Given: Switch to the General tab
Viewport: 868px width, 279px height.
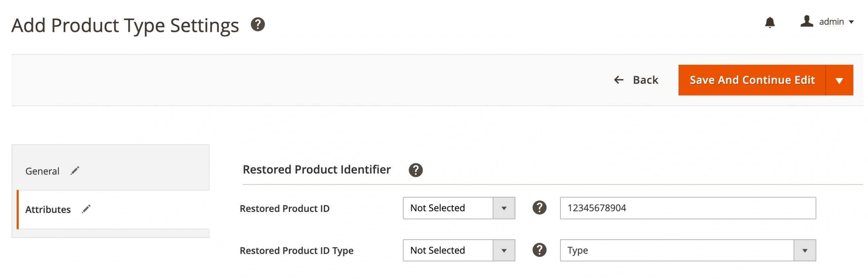Looking at the screenshot, I should 42,171.
